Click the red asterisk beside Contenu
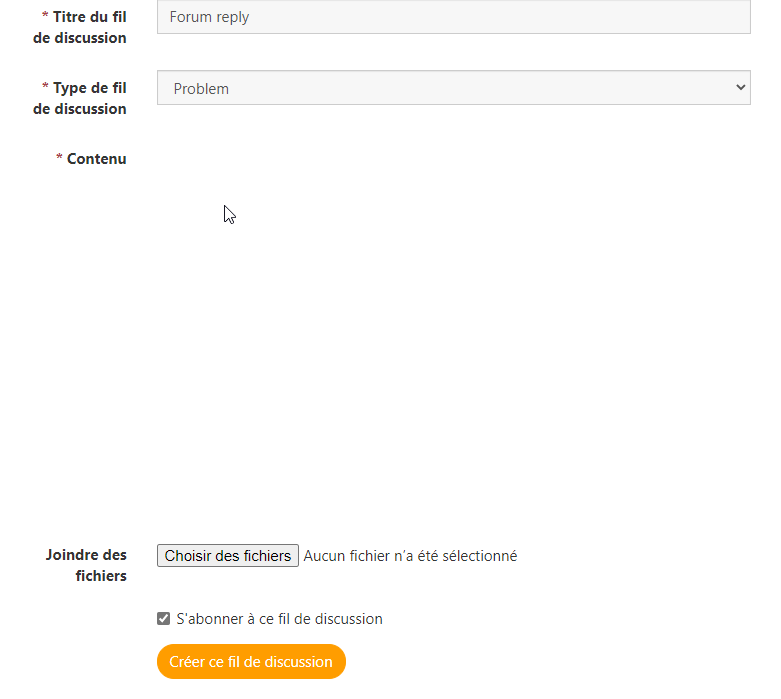 (59, 159)
